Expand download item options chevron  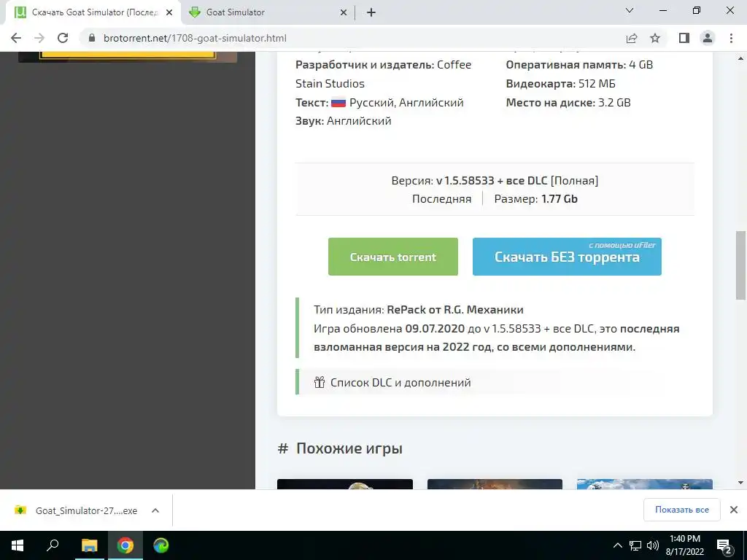pyautogui.click(x=155, y=510)
